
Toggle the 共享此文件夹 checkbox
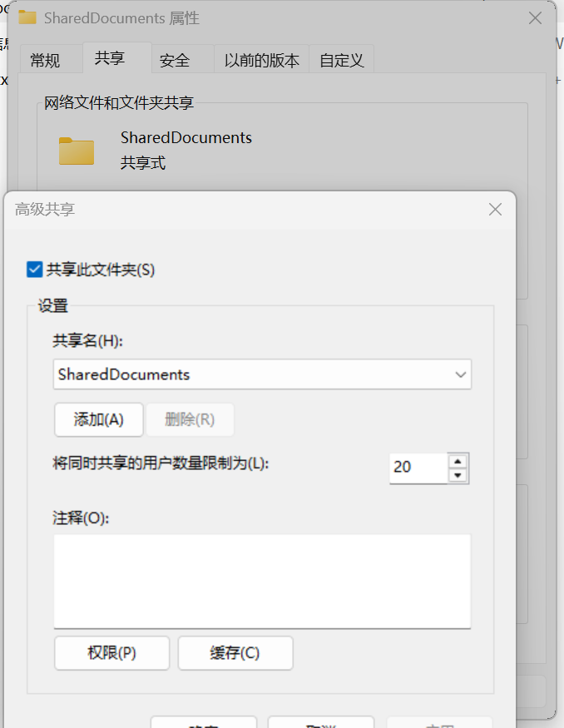(35, 270)
